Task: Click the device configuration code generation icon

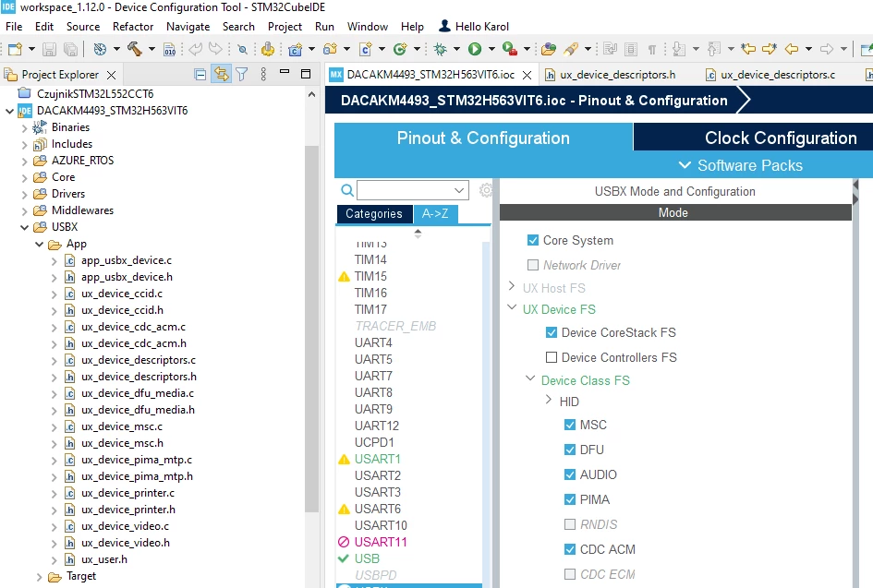Action: [268, 49]
